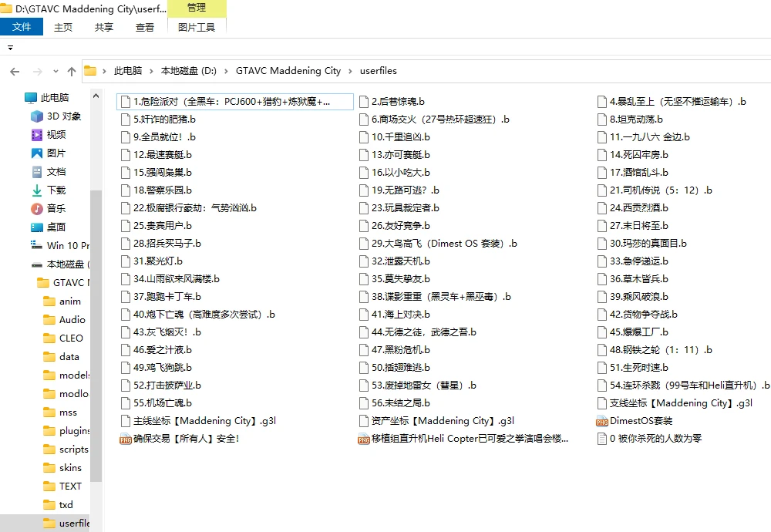Switch to the 主页 tab
Screen dimensions: 771x532
click(63, 27)
